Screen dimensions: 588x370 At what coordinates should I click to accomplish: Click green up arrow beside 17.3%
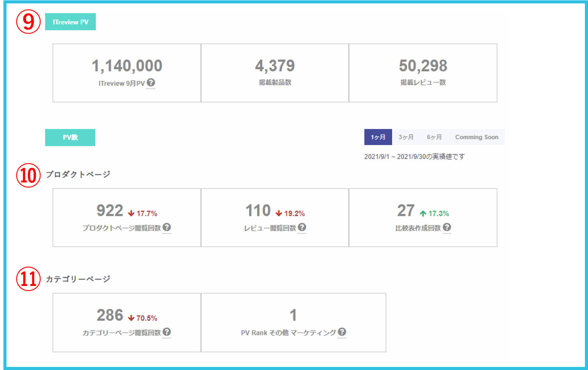point(423,214)
